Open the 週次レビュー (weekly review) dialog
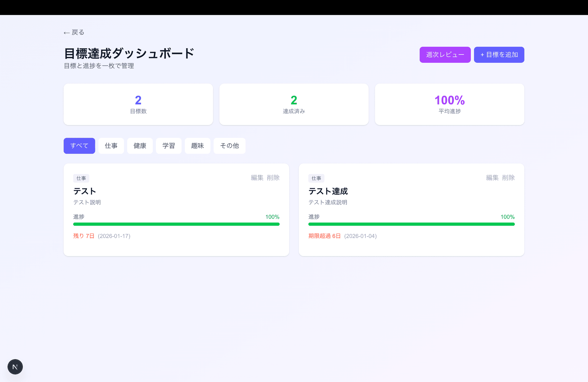 [445, 54]
